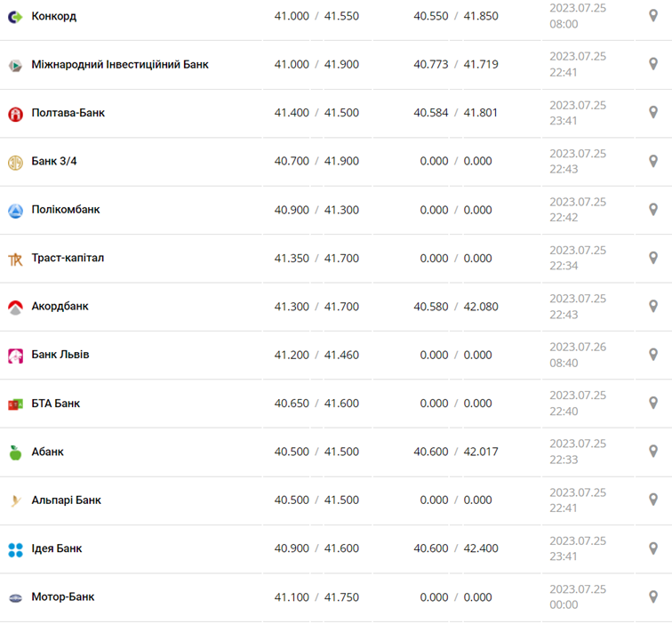Show Ідея Банк map location pin
The width and height of the screenshot is (672, 624).
(653, 548)
